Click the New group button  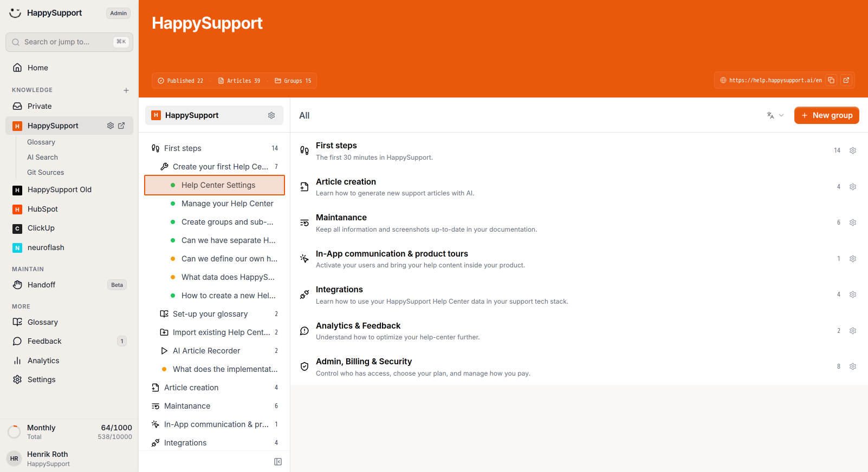(826, 115)
